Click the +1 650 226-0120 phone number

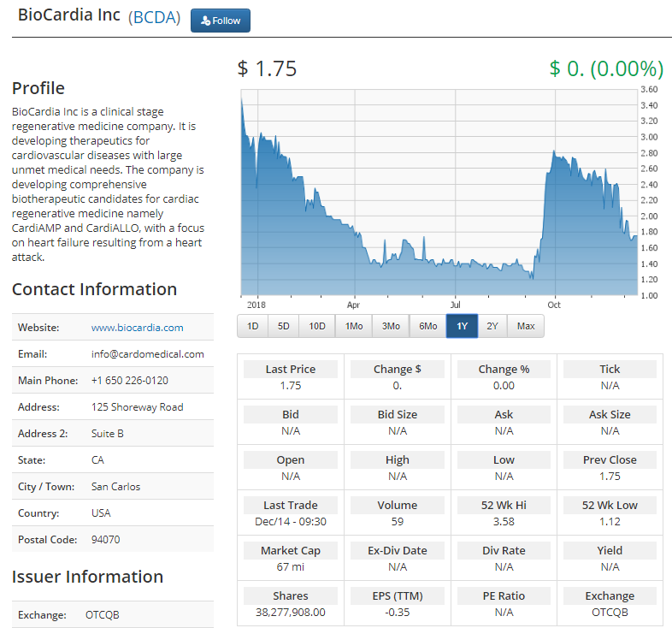(x=130, y=381)
